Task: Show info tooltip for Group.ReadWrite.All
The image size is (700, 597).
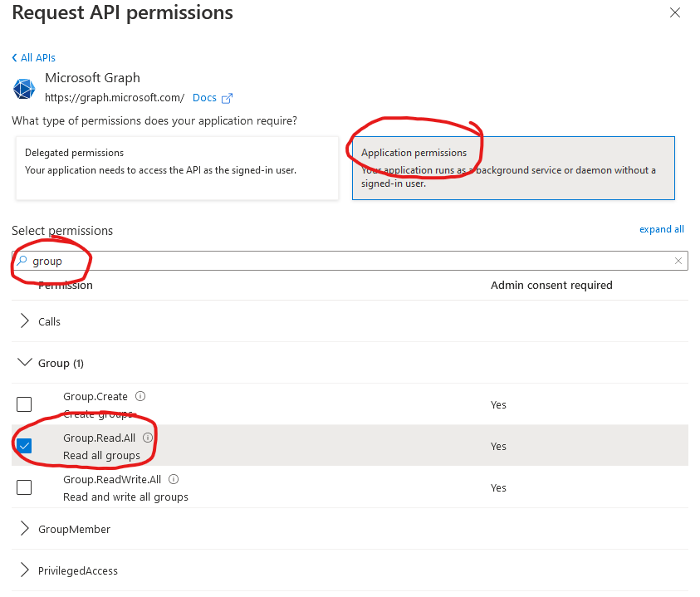Action: [x=173, y=479]
